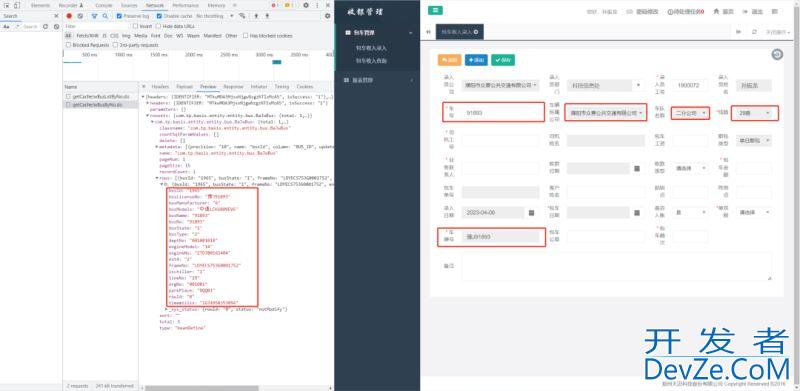This screenshot has height=391, width=800.
Task: Close the request details pane with the X
Action: (144, 87)
